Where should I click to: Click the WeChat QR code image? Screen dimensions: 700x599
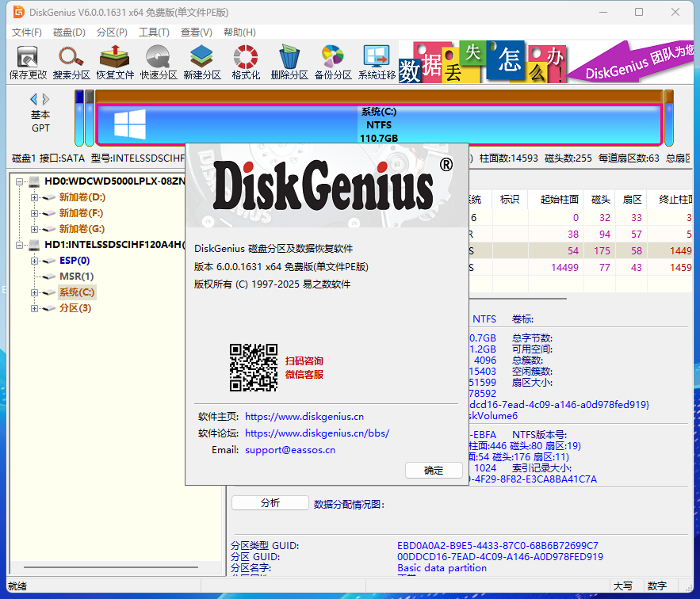254,368
